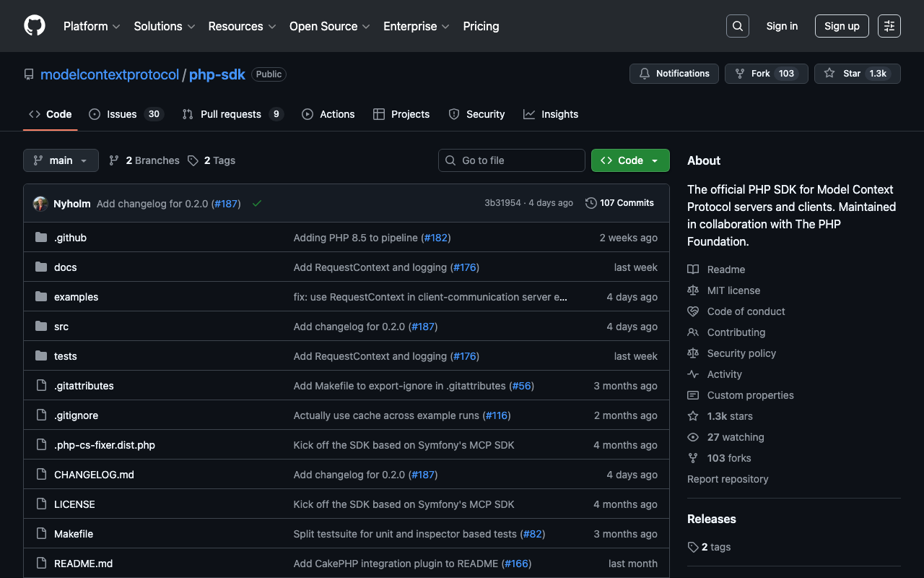Expand the green Code dropdown
This screenshot has height=578, width=924.
pos(629,160)
